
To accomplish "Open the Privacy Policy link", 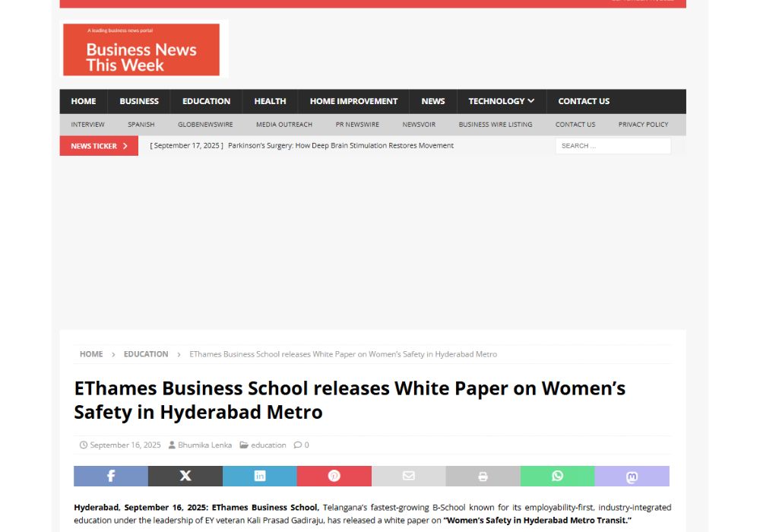I will click(643, 125).
